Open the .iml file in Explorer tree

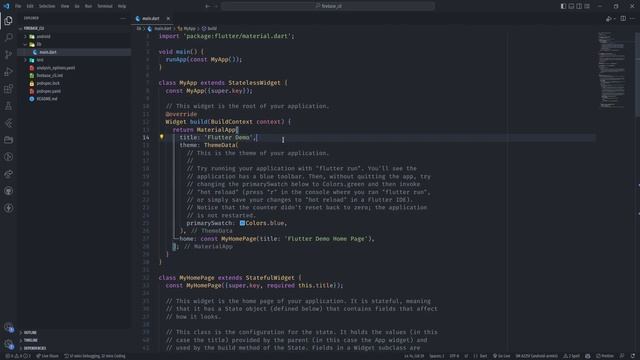click(x=73, y=76)
